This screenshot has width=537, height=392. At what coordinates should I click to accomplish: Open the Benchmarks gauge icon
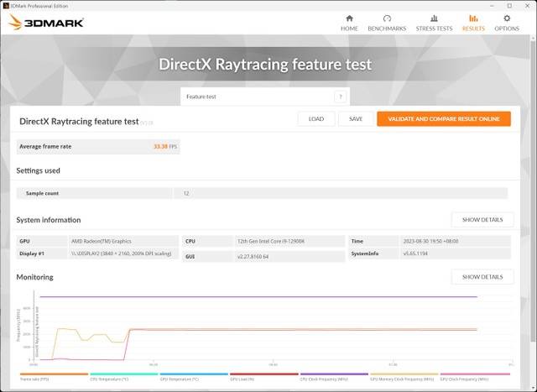pos(387,18)
